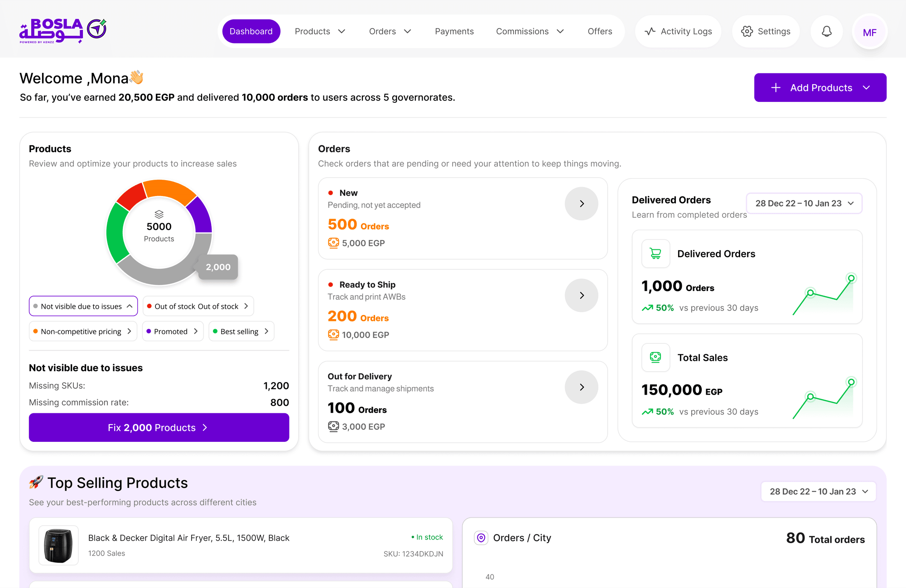Open Top Selling Products date range dropdown
This screenshot has width=906, height=588.
tap(819, 492)
